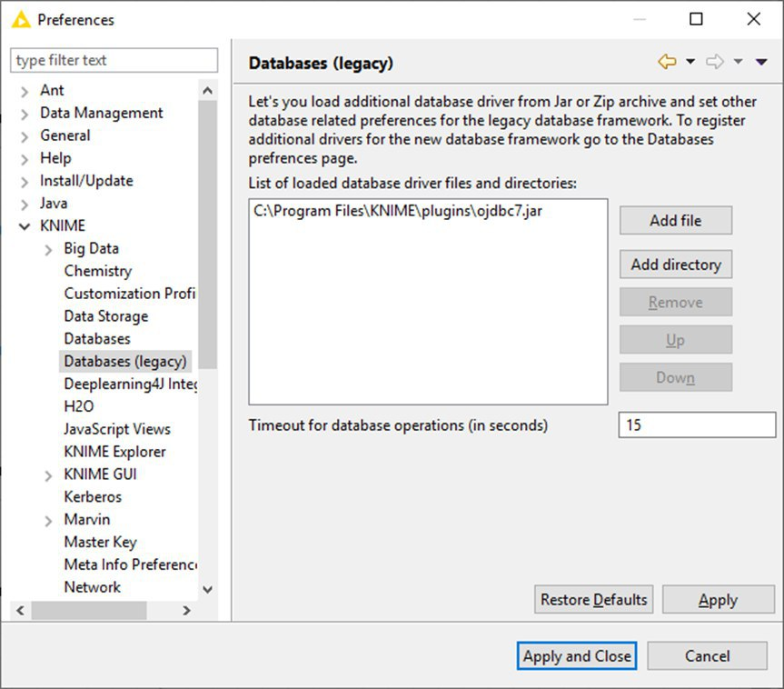This screenshot has height=689, width=784.
Task: Click the KNIME logo in title bar
Action: [x=21, y=19]
